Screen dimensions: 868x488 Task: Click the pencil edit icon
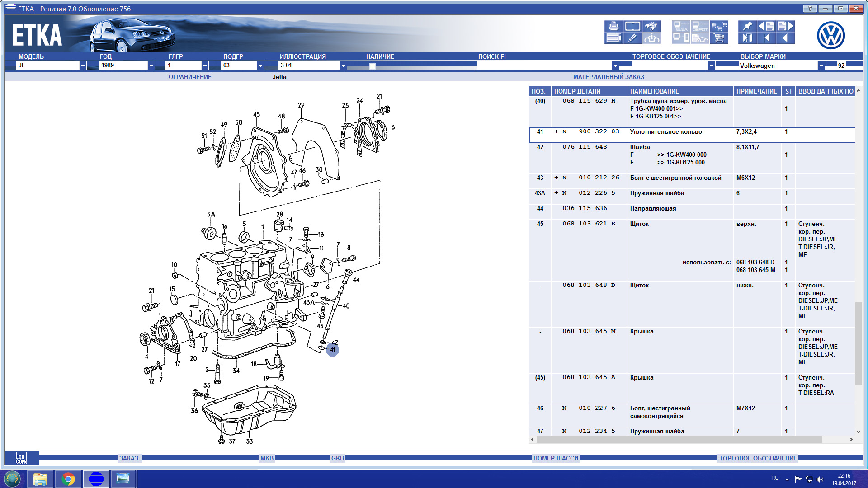tap(632, 38)
